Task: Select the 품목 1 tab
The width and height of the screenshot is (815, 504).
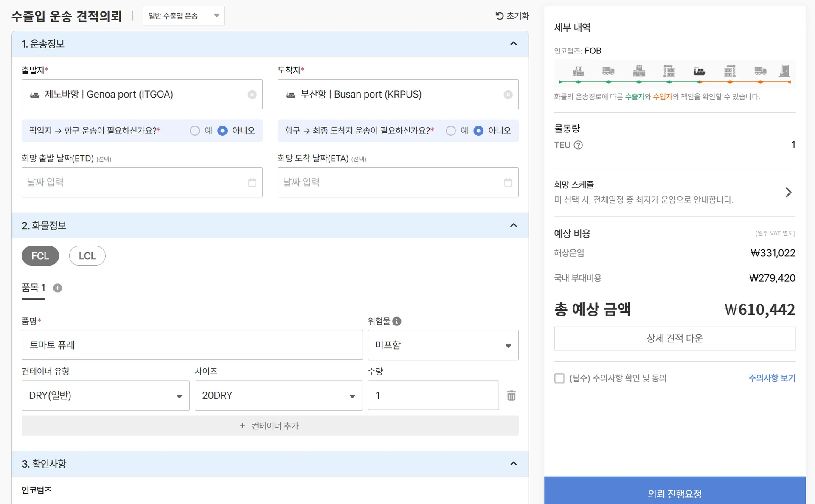Action: pyautogui.click(x=33, y=288)
